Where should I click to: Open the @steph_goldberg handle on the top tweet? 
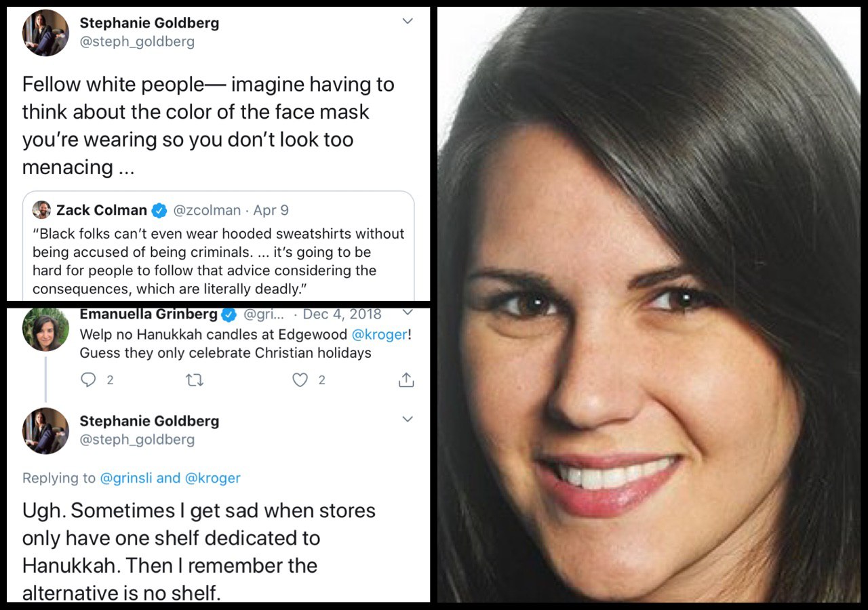coord(137,41)
